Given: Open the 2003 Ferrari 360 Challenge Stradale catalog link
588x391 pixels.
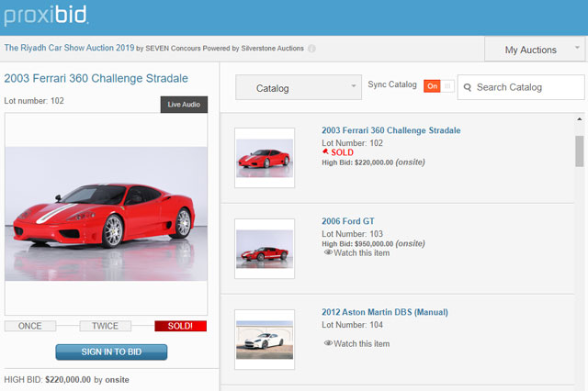Looking at the screenshot, I should (391, 130).
